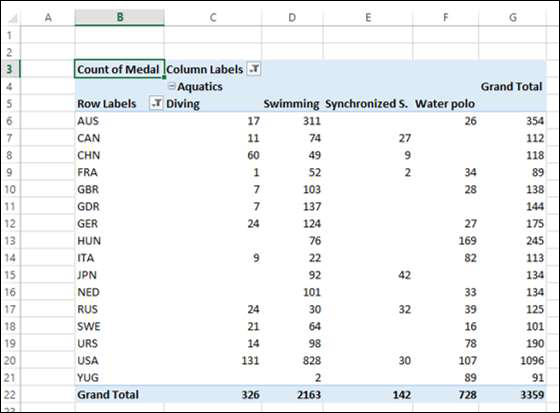Click USA water polo value 107
Screen dimensions: 560x413
pos(468,360)
